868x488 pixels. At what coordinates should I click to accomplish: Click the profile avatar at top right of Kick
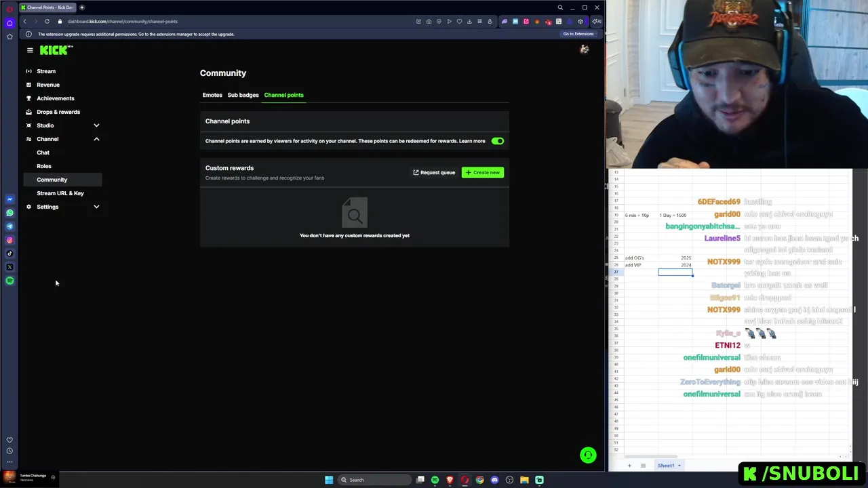585,49
